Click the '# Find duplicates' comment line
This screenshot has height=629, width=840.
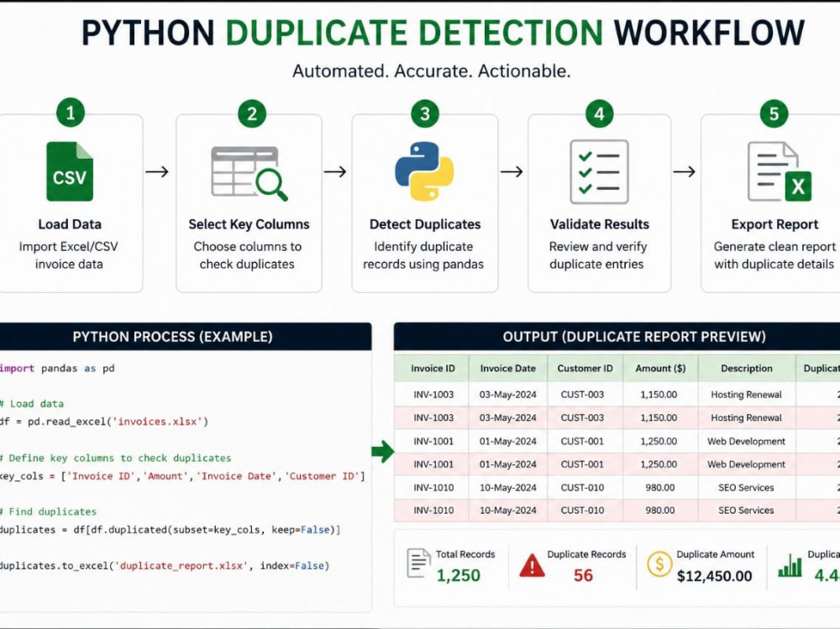[48, 511]
